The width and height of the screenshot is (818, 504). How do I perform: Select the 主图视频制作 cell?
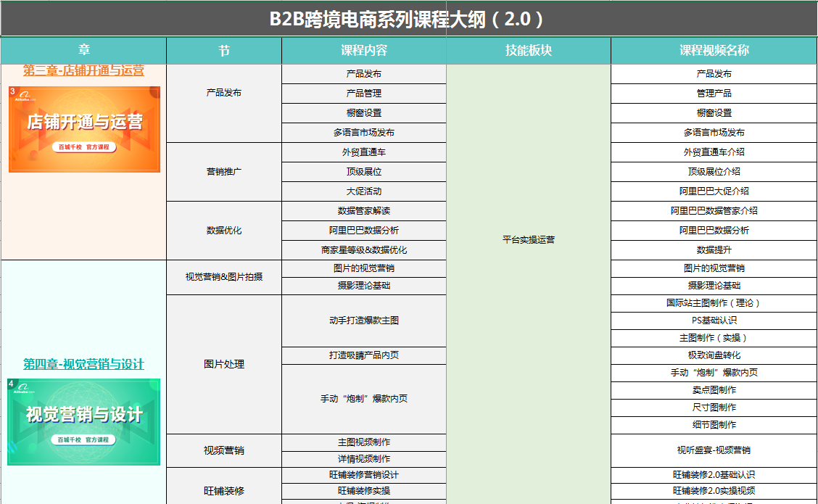click(x=364, y=442)
